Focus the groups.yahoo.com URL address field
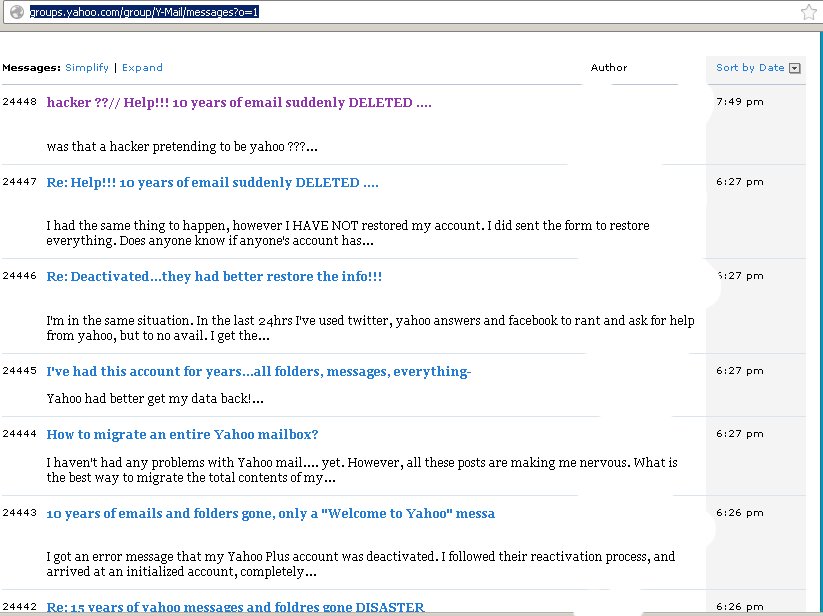 point(400,12)
